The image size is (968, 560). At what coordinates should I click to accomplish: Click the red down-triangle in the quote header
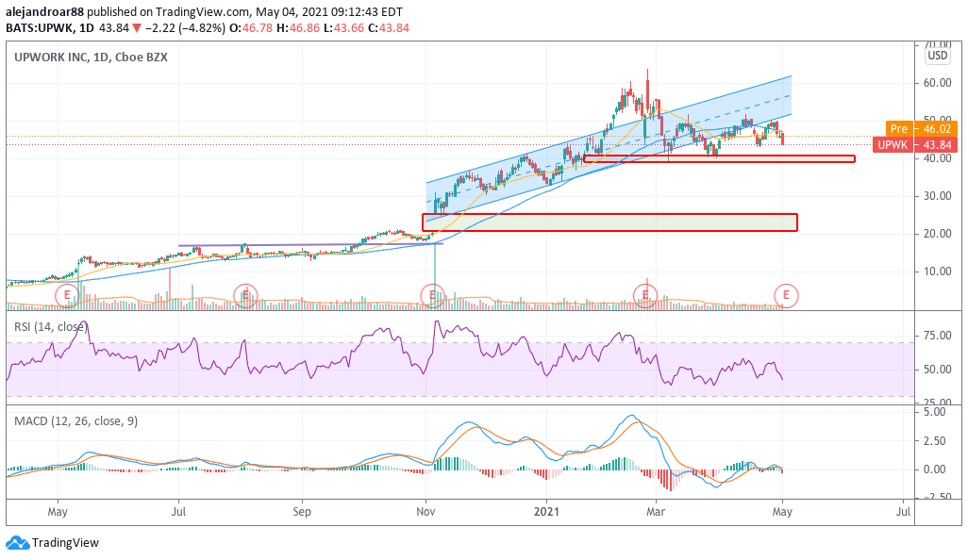(137, 27)
